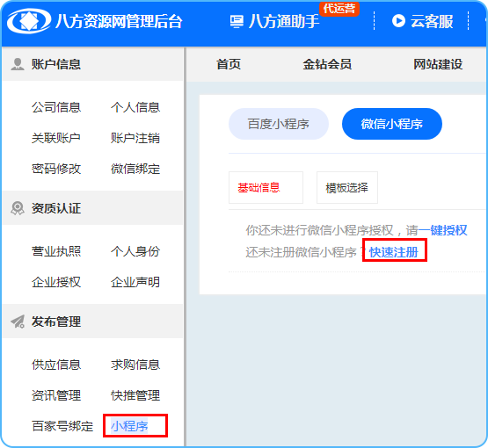Open 小程序 in the sidebar
This screenshot has height=448, width=488.
[x=129, y=426]
